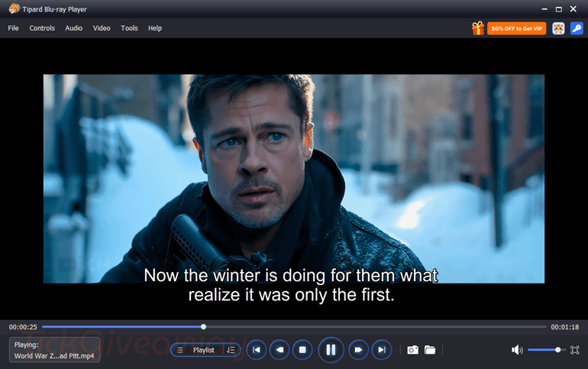Rewind the video with backward button
588x369 pixels.
(279, 350)
